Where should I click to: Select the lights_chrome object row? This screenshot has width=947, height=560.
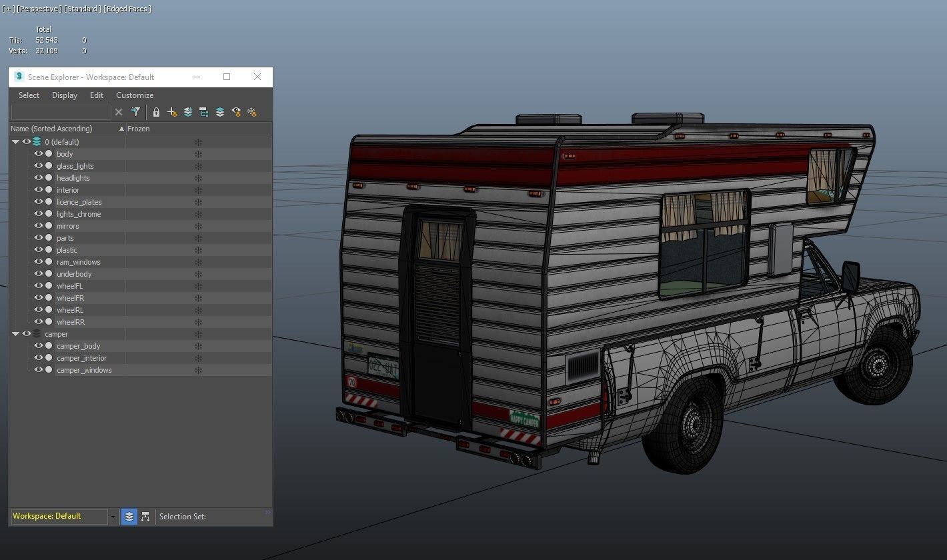(79, 214)
